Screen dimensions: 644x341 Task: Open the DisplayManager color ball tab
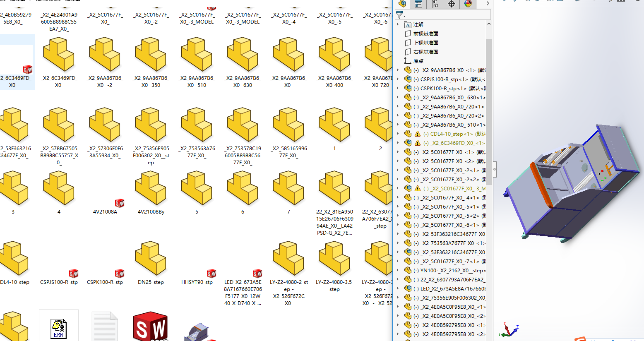pyautogui.click(x=468, y=4)
